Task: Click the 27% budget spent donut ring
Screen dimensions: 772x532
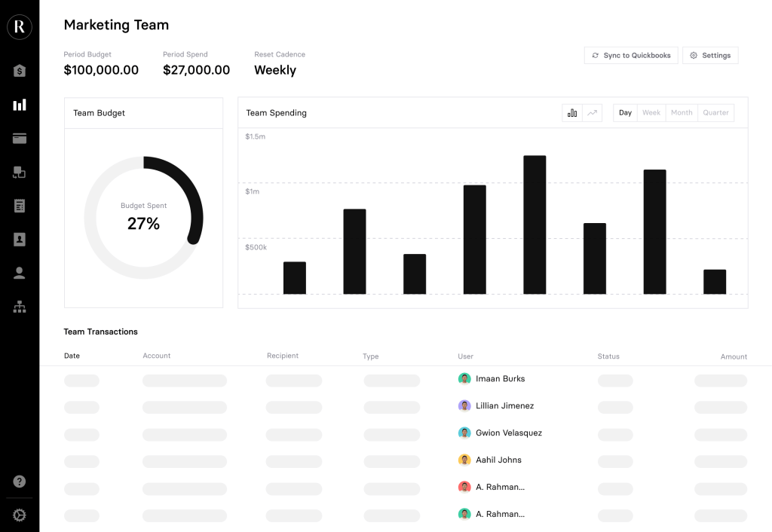Action: (144, 218)
